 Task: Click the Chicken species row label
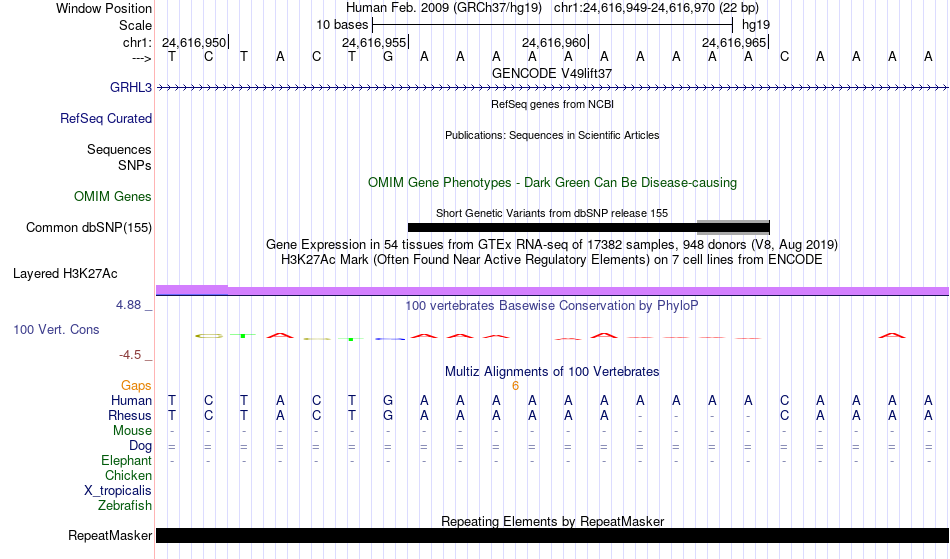click(128, 475)
